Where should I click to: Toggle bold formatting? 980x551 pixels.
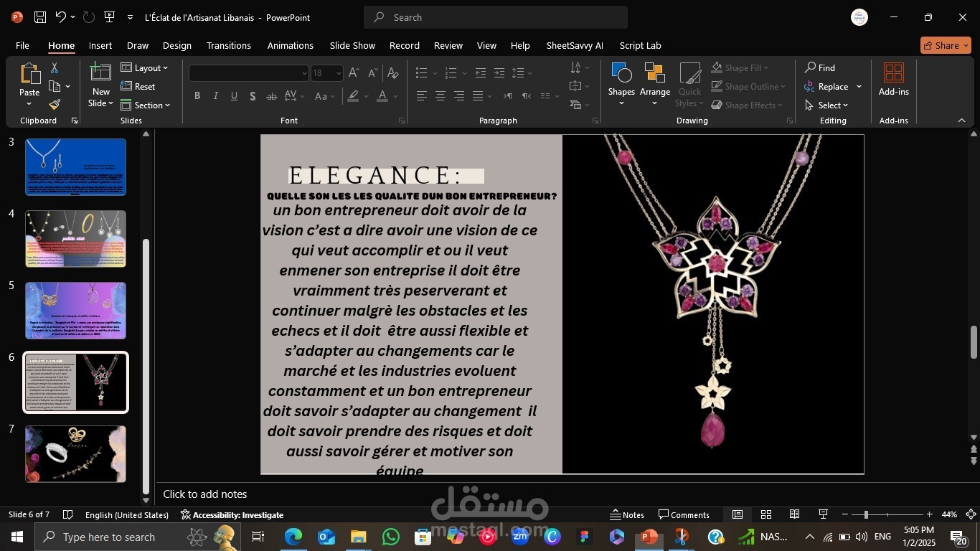click(197, 96)
